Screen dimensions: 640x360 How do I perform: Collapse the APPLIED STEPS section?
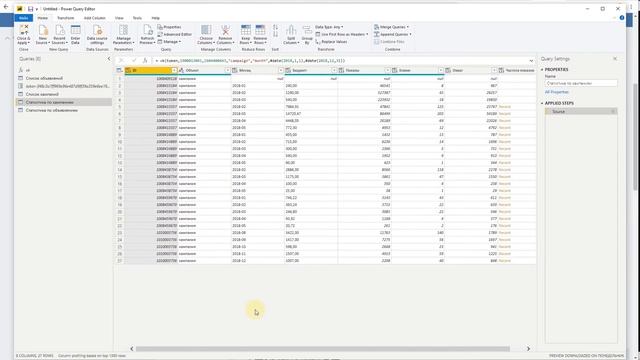tap(542, 103)
